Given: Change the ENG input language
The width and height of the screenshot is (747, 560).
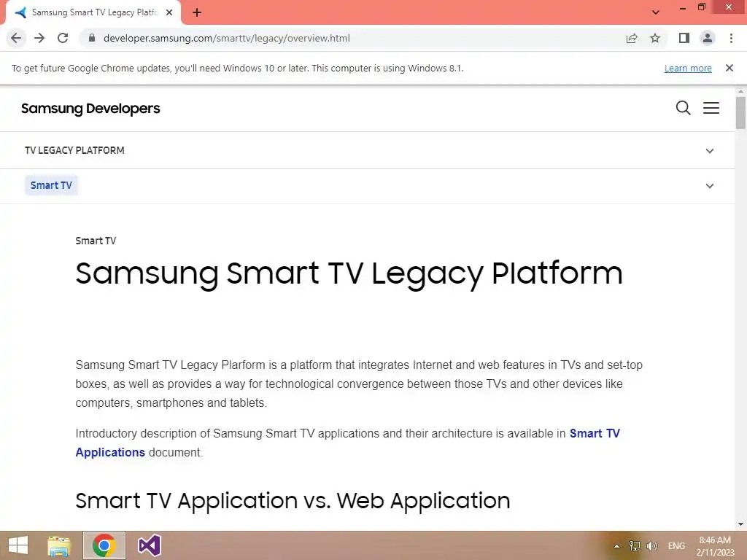Looking at the screenshot, I should [676, 546].
